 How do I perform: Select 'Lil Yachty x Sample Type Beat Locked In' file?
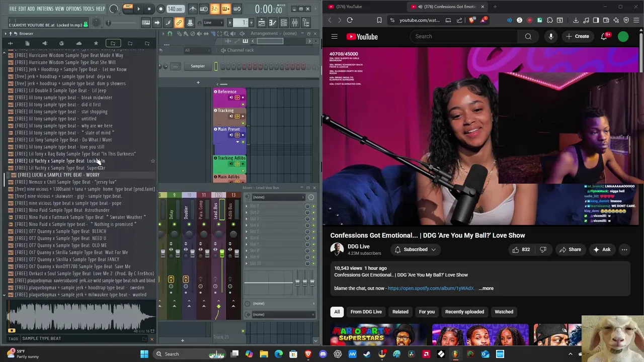tap(60, 161)
